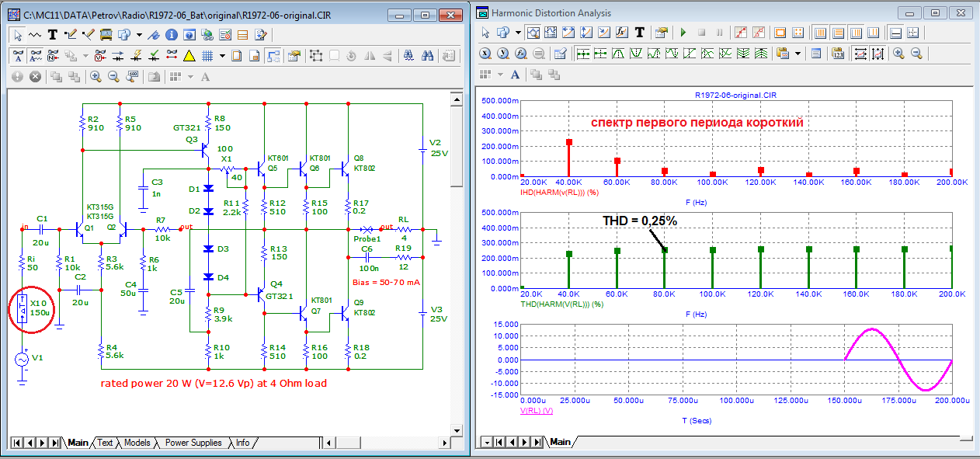The width and height of the screenshot is (980, 459).
Task: Toggle the grid display icon
Action: tap(207, 56)
